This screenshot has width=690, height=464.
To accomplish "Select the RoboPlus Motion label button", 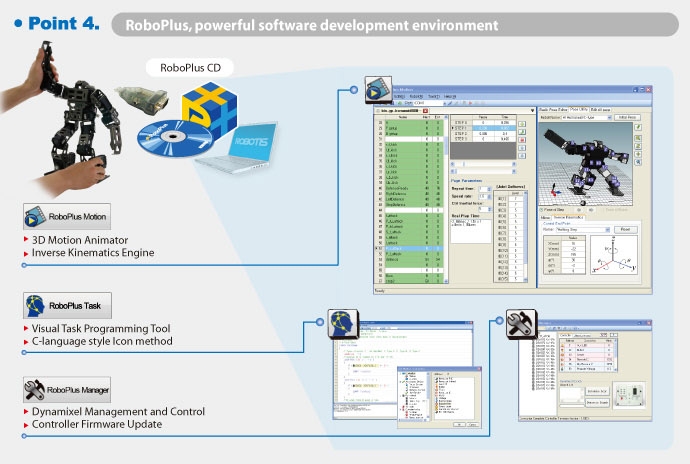I will click(67, 217).
